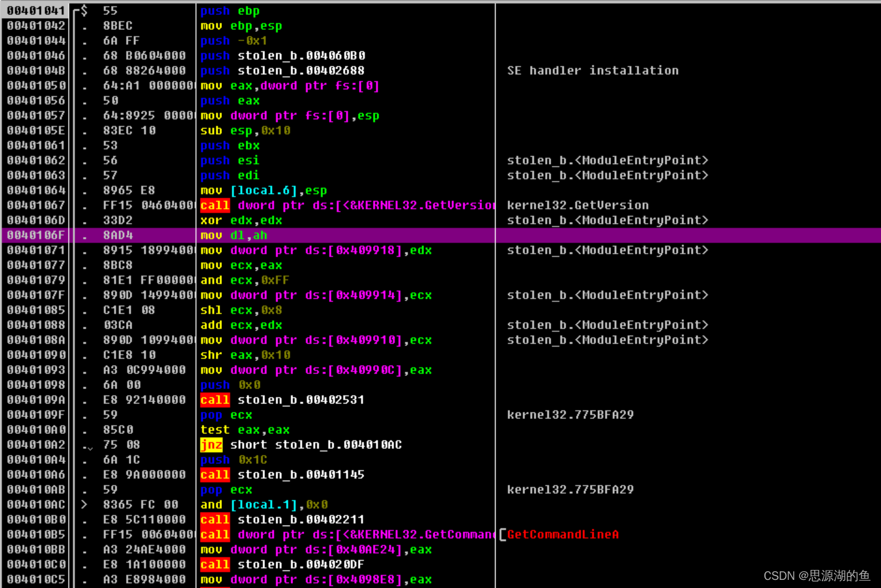The image size is (881, 588).
Task: Select the "xor edx,edx" instruction
Action: [241, 220]
